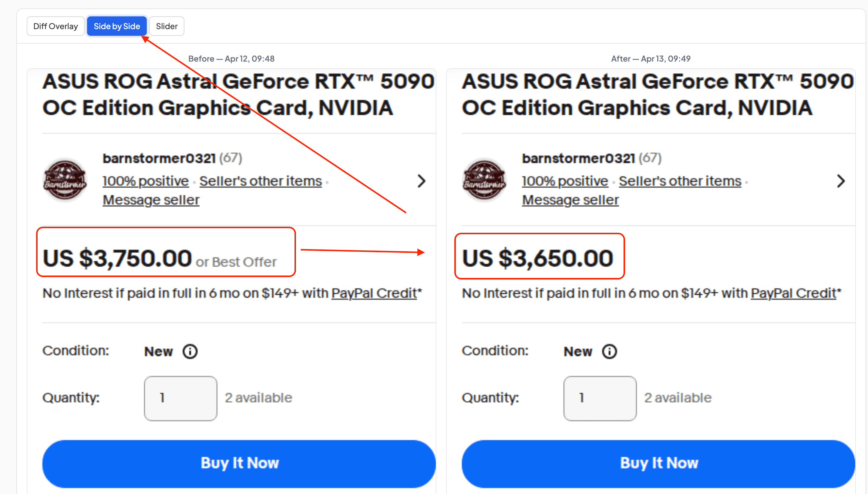
Task: Open Message seller in the After panel
Action: tap(570, 199)
